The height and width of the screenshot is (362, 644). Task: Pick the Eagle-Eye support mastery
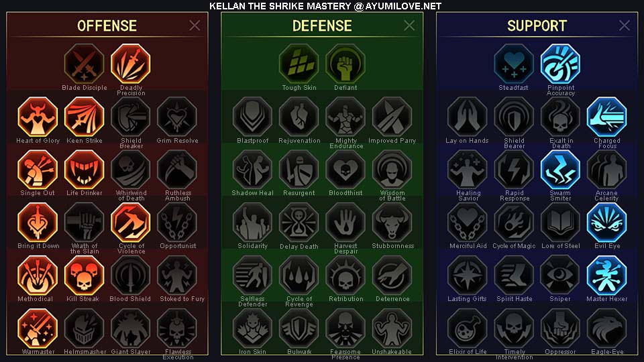click(606, 328)
